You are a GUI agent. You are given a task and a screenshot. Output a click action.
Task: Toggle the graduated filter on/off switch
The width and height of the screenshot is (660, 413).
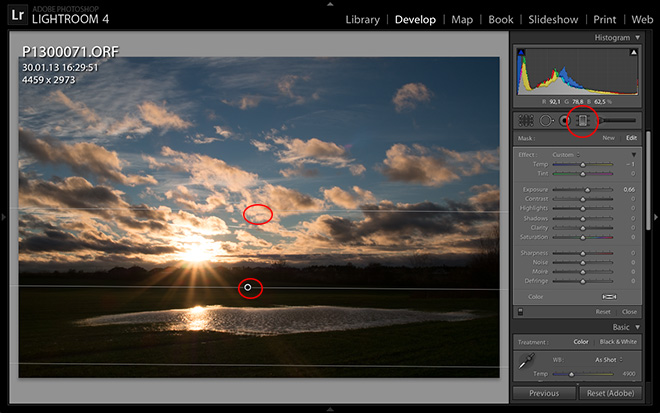click(x=521, y=312)
